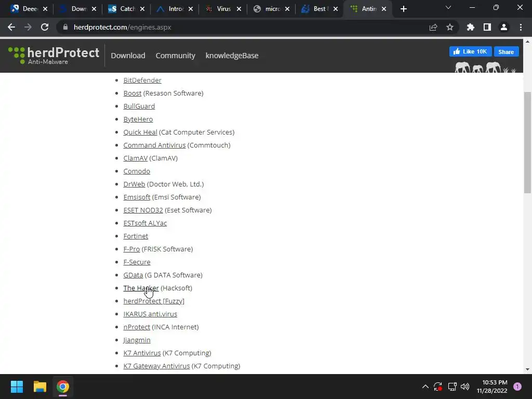Open the notification badge in the taskbar
532x399 pixels.
[x=517, y=387]
